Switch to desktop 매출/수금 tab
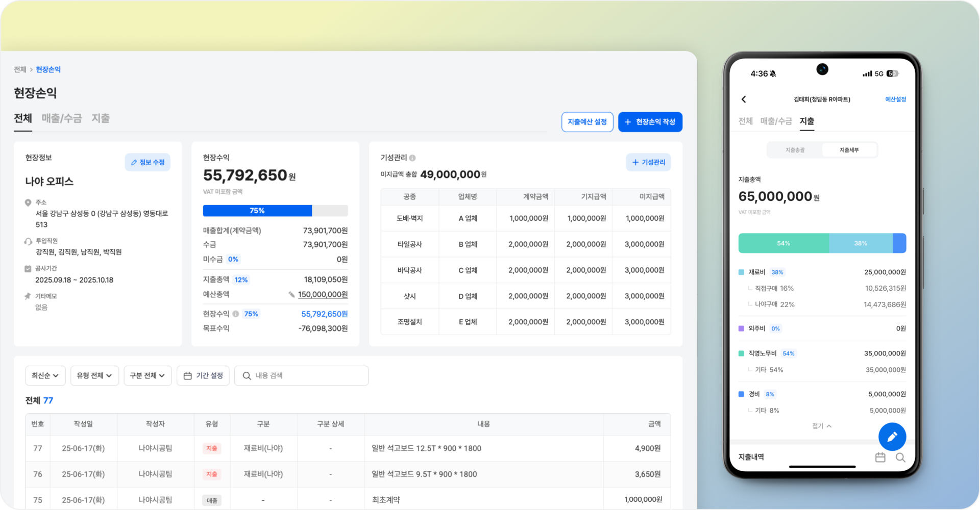The height and width of the screenshot is (510, 980). tap(62, 119)
